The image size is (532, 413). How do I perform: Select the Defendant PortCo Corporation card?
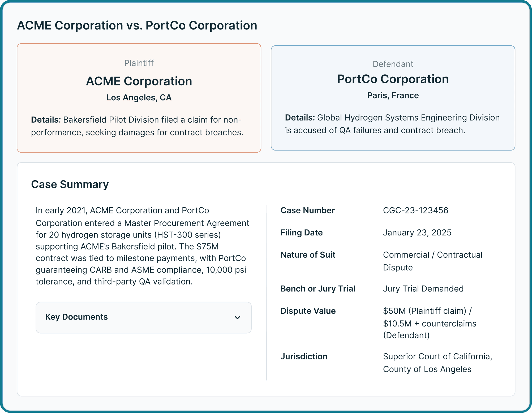tap(393, 98)
